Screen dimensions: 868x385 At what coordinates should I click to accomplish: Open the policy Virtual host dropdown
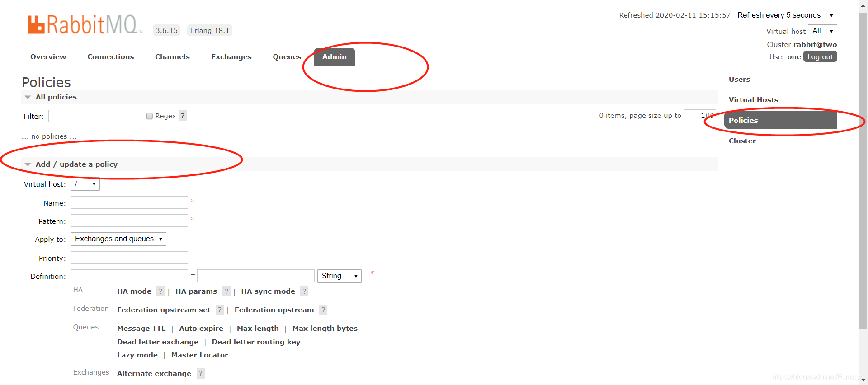[x=85, y=184]
